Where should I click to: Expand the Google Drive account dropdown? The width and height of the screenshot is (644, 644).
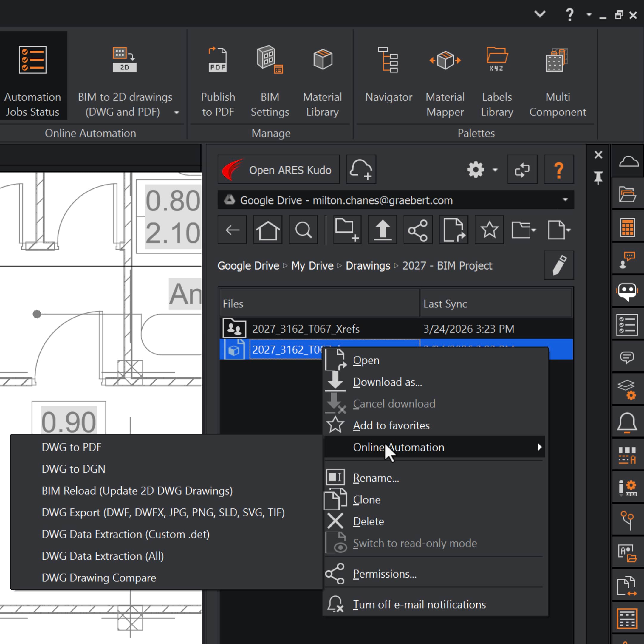coord(565,200)
